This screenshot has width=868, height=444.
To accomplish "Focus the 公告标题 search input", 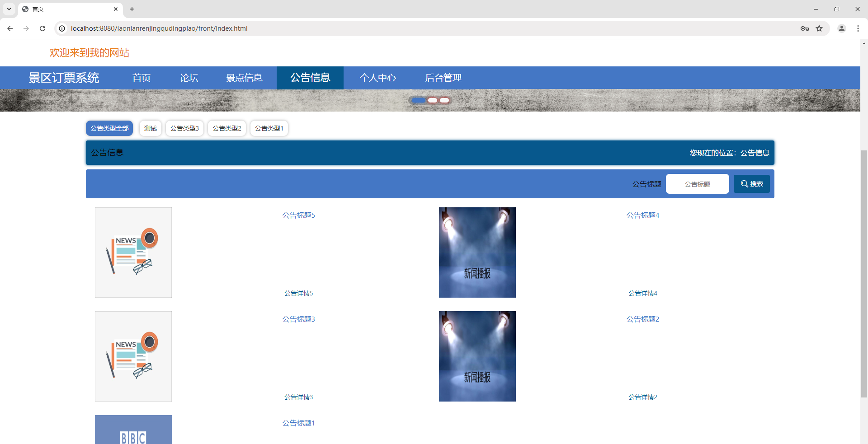I will tap(697, 184).
